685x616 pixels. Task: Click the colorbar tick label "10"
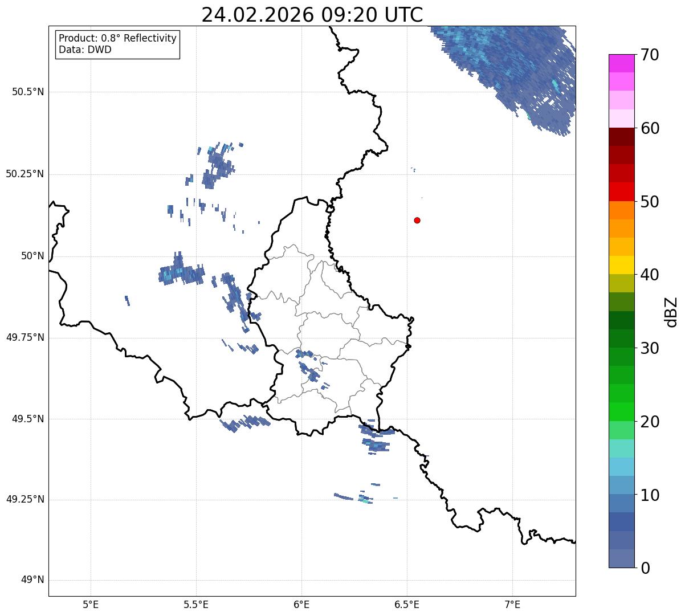[650, 495]
